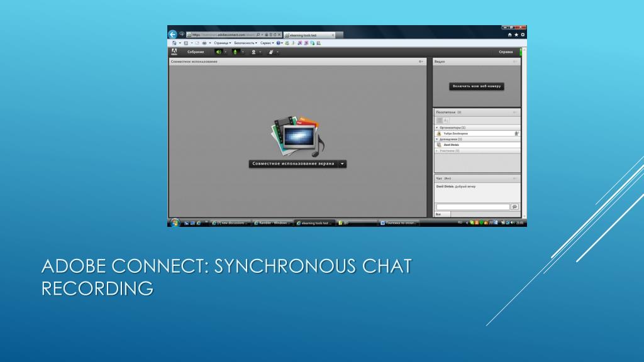Open the Share pod options menu icon
644x362 pixels.
pos(421,62)
